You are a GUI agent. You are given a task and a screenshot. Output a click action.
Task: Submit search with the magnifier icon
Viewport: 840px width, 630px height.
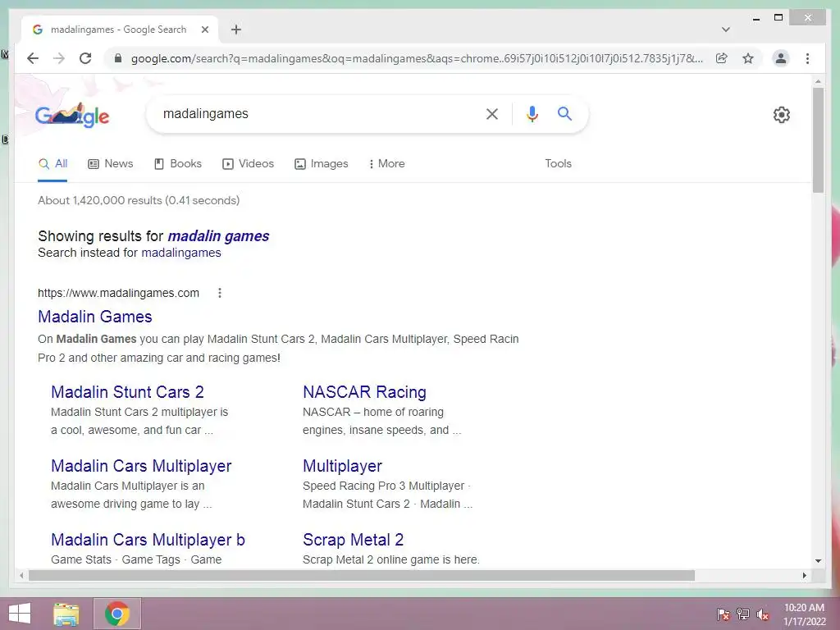click(x=564, y=113)
